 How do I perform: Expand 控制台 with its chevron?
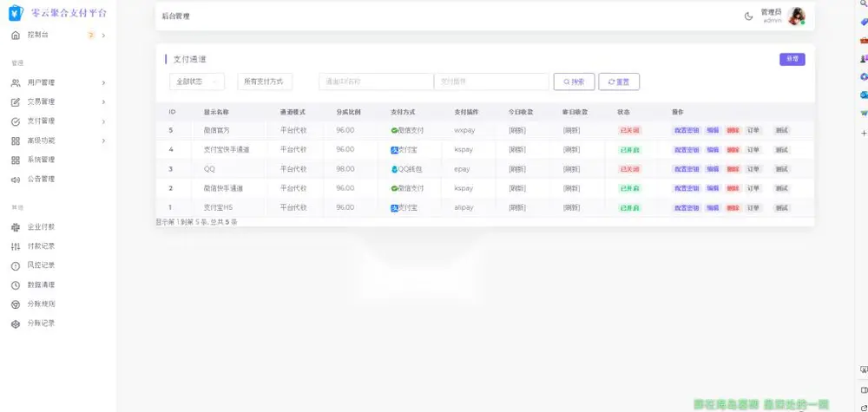point(103,35)
